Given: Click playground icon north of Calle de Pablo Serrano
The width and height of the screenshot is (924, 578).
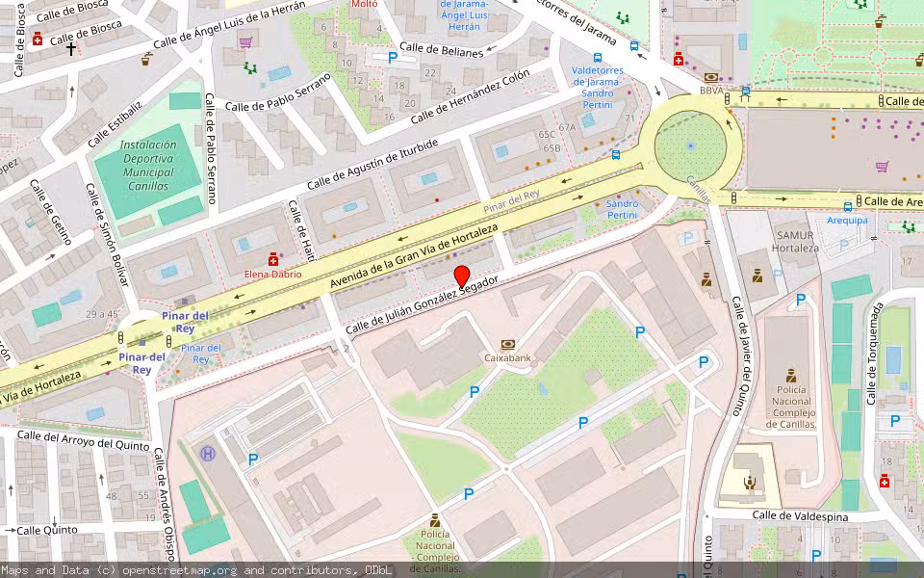Looking at the screenshot, I should 251,68.
